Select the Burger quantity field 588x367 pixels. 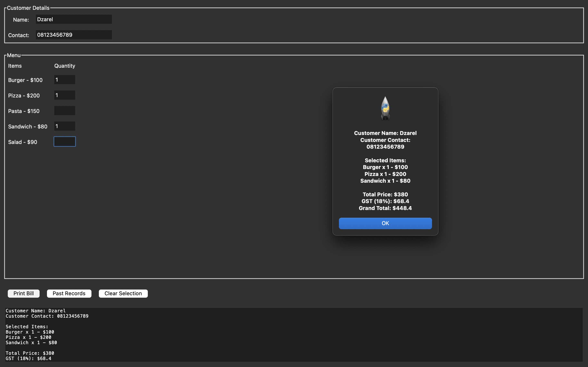tap(65, 80)
